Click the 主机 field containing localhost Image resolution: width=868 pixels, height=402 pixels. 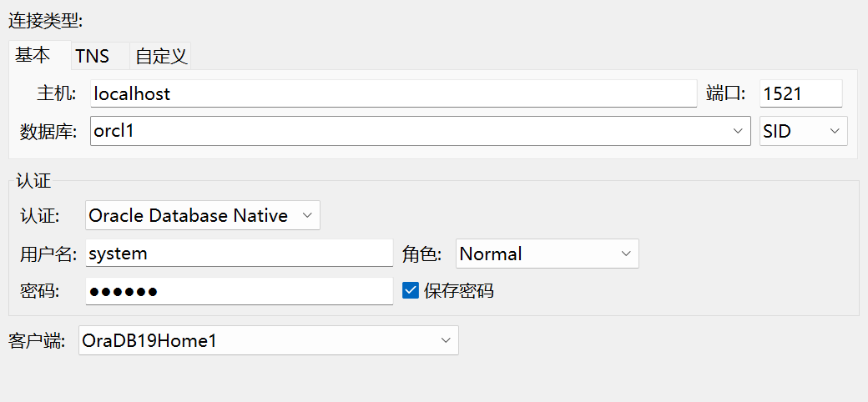click(392, 93)
